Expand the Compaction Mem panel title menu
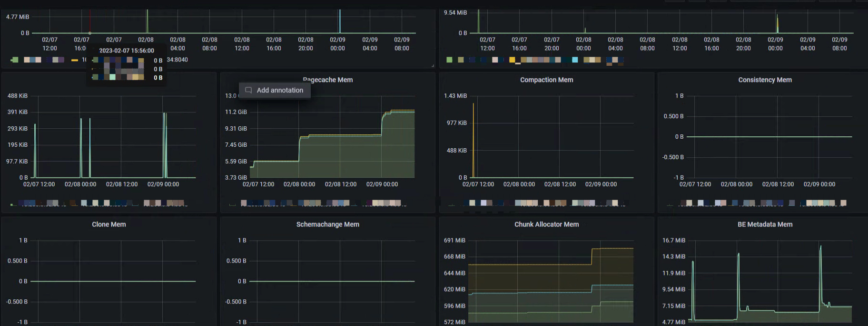Screen dimensions: 868x326 [x=546, y=80]
